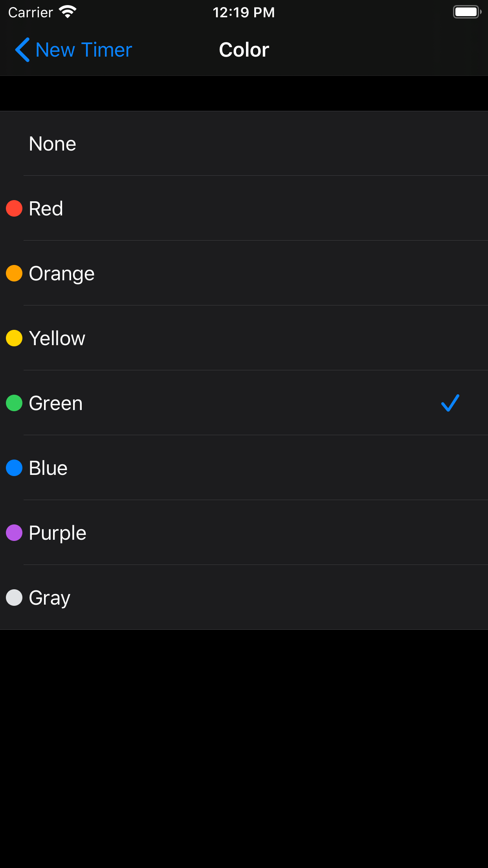Click the blue color dot icon
The width and height of the screenshot is (488, 868).
[14, 468]
